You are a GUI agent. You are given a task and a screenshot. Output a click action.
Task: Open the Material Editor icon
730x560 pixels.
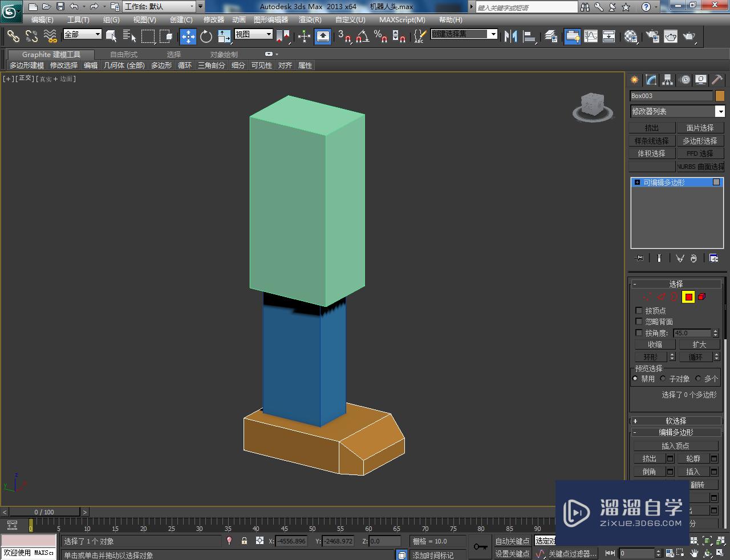click(631, 36)
